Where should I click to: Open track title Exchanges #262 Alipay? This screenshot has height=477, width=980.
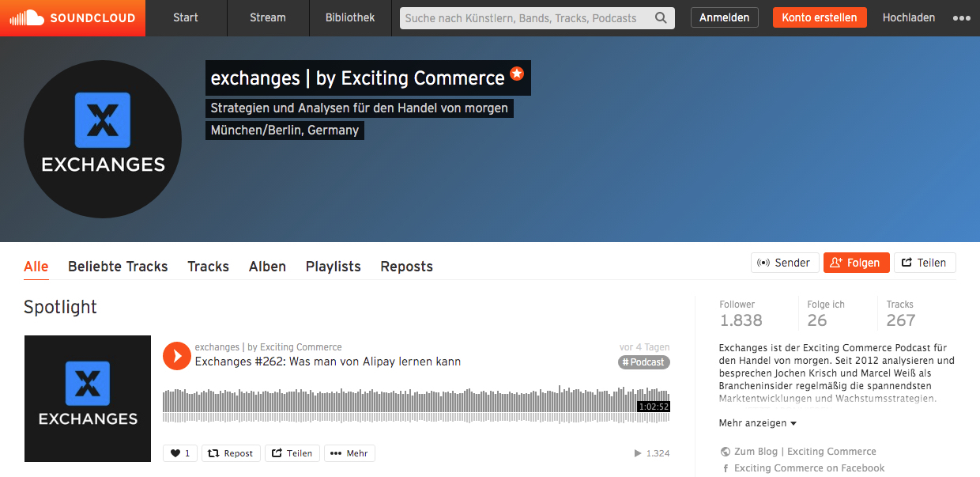pos(328,362)
